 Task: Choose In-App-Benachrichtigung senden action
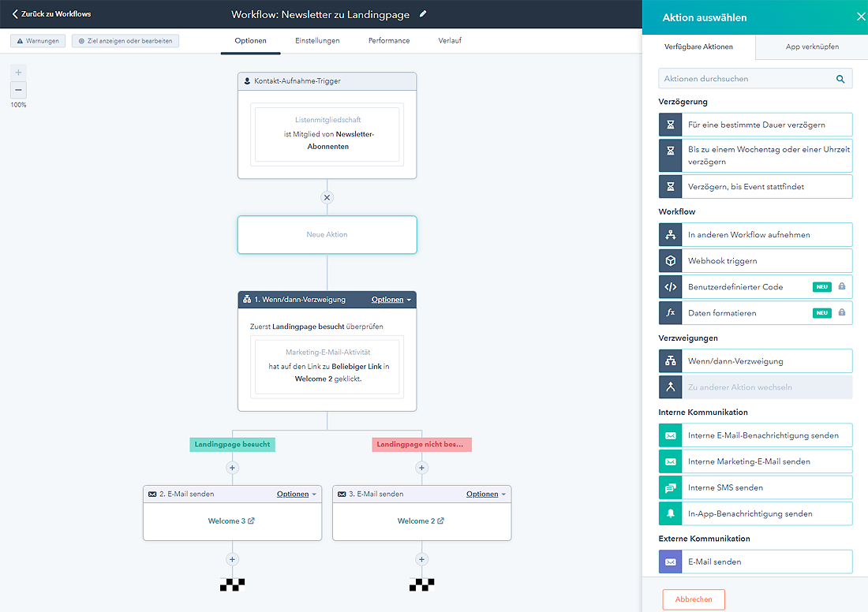(x=755, y=513)
